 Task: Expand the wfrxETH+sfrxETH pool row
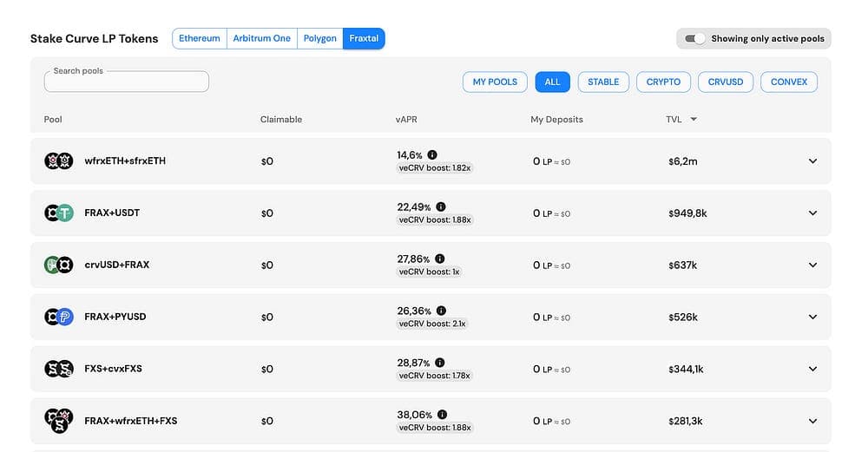812,161
